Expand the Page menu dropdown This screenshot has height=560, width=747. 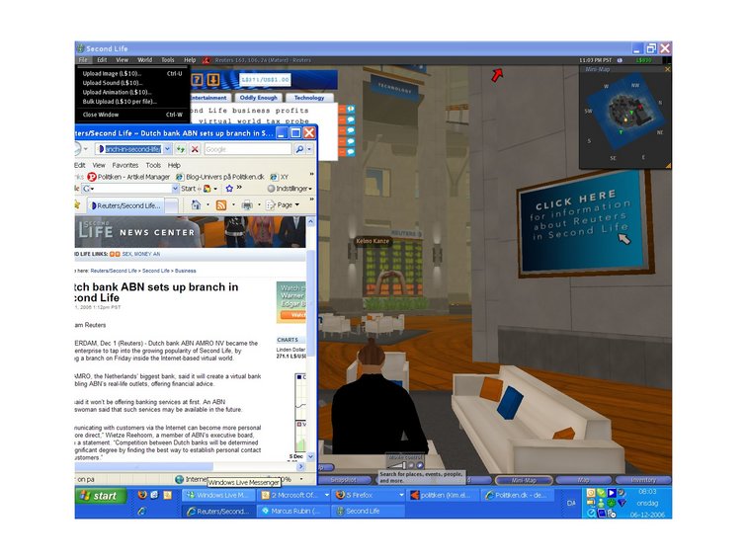(297, 204)
